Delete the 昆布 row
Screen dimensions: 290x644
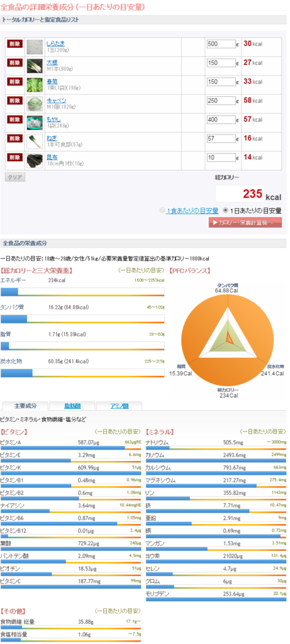pyautogui.click(x=14, y=157)
